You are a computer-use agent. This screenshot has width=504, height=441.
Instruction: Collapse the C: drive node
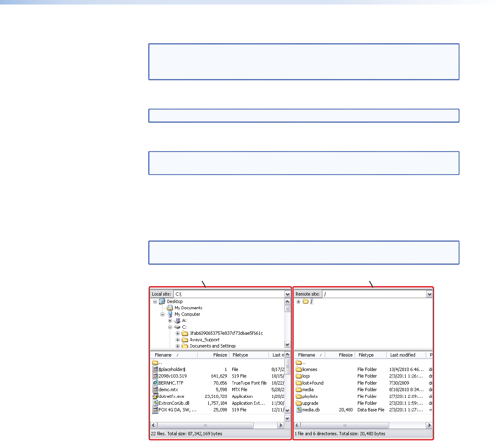(x=170, y=327)
